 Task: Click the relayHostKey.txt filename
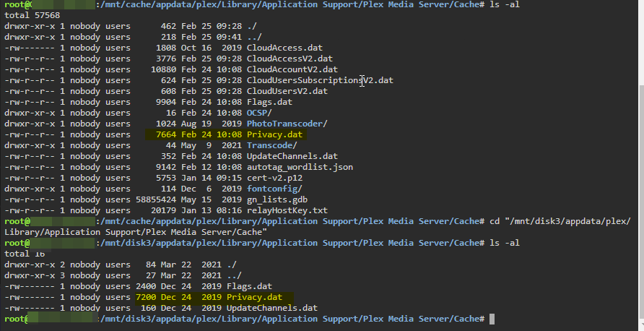click(x=287, y=210)
